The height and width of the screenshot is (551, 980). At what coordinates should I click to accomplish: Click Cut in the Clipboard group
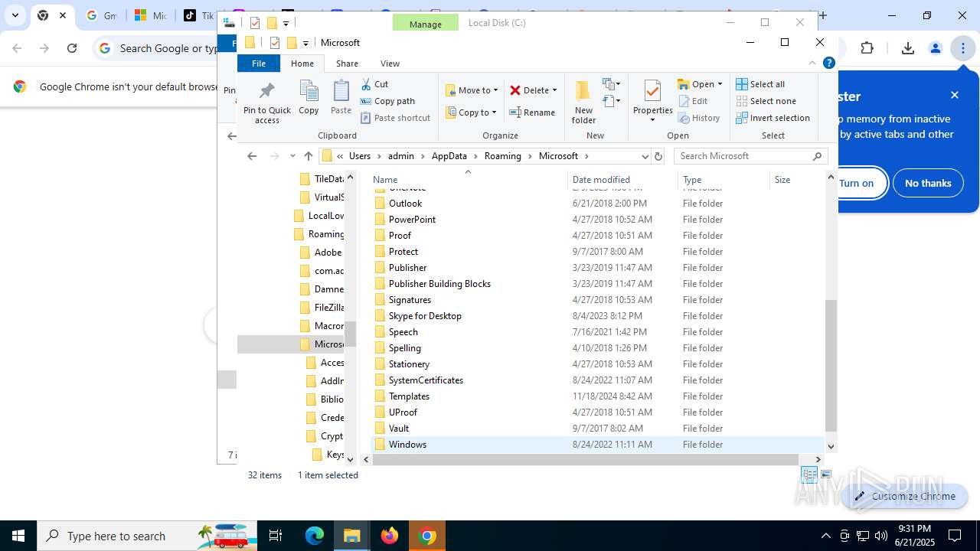374,84
